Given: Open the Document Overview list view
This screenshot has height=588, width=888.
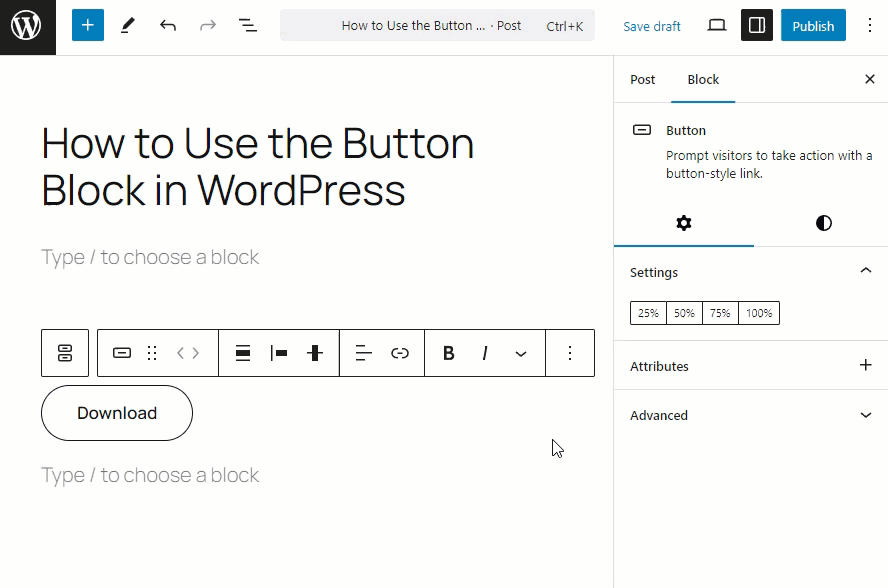Looking at the screenshot, I should coord(247,25).
